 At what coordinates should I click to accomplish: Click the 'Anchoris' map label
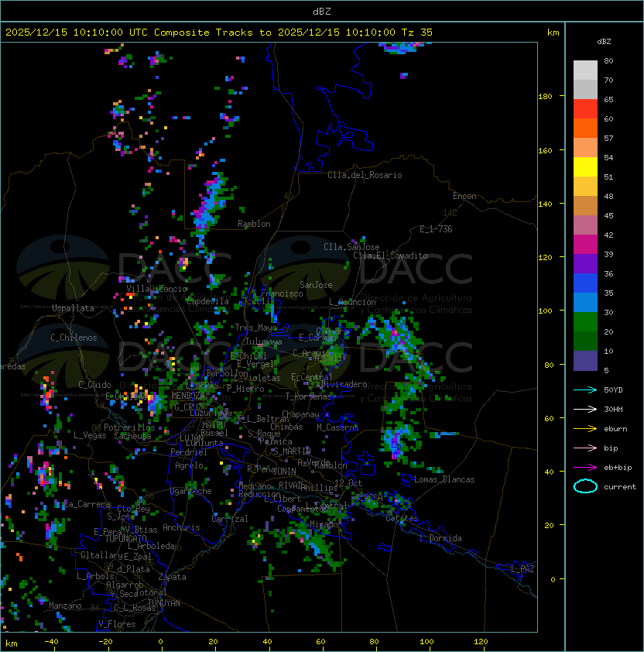tap(181, 527)
